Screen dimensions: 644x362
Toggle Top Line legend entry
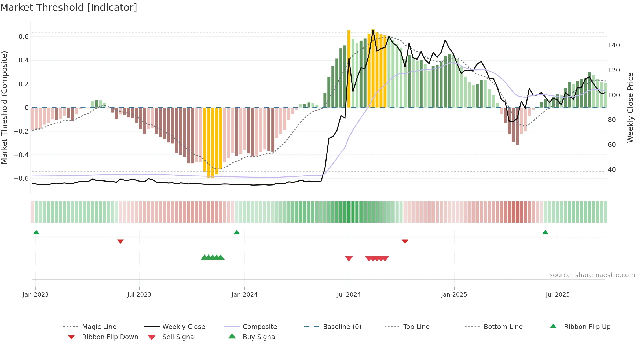(407, 327)
